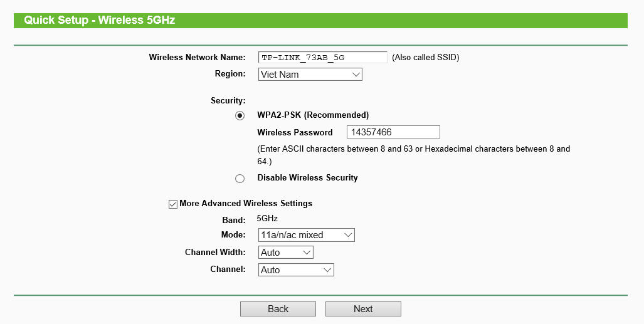Choose the Disable Wireless Security radio button

point(240,179)
